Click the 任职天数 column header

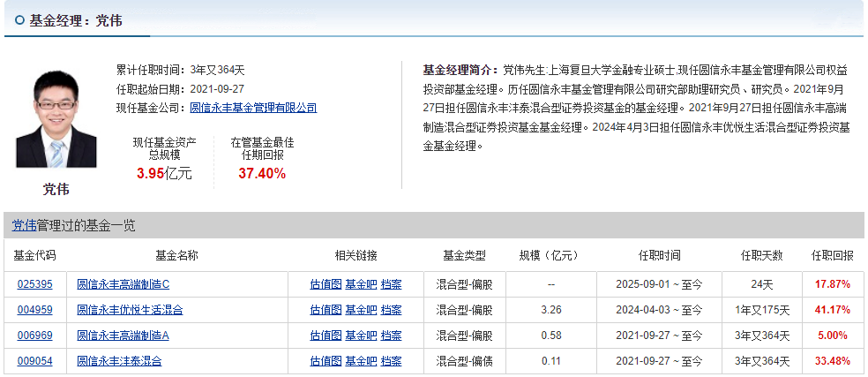(762, 255)
